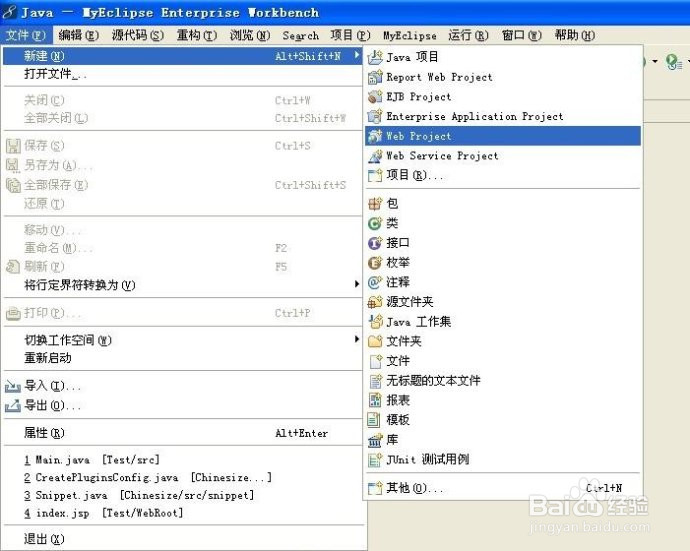Click the 注释 annotation icon
The height and width of the screenshot is (551, 690).
tap(375, 282)
